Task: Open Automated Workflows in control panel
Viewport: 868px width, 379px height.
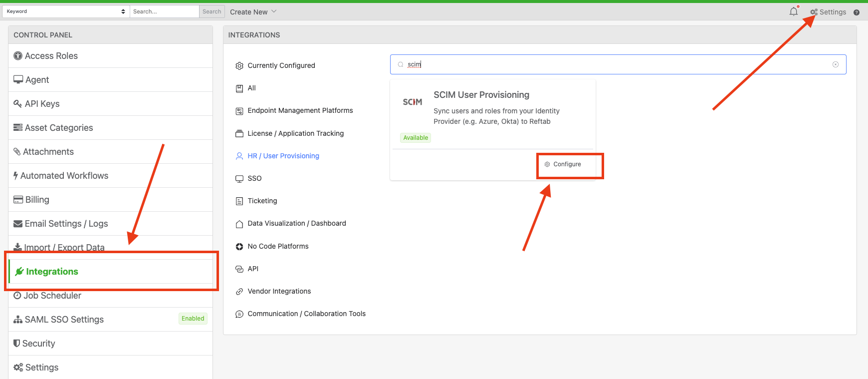Action: (110, 176)
